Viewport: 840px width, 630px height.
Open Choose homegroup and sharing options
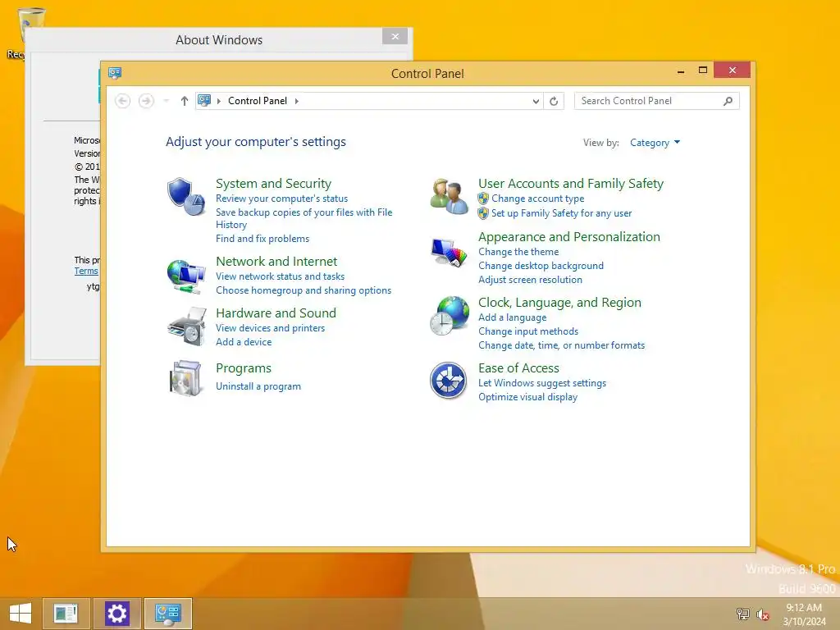click(304, 290)
